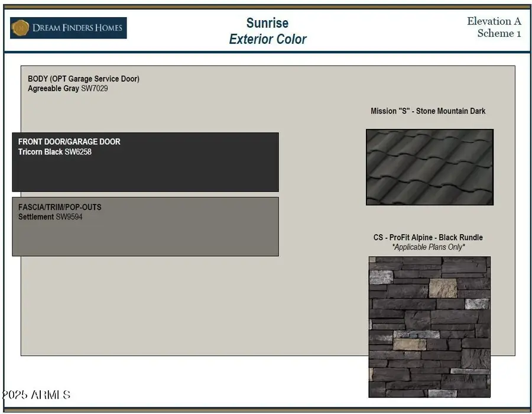Click the gold seal emblem in the logo
This screenshot has width=532, height=414.
20,28
